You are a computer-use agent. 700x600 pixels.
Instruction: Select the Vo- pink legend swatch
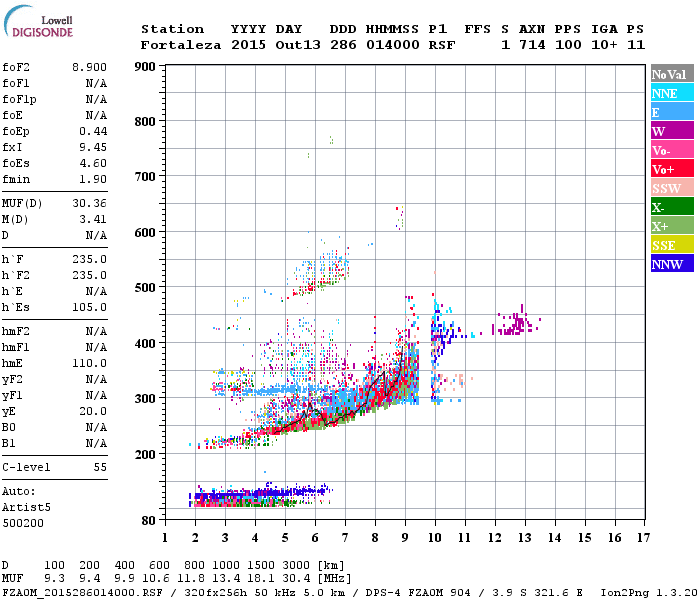tap(672, 150)
